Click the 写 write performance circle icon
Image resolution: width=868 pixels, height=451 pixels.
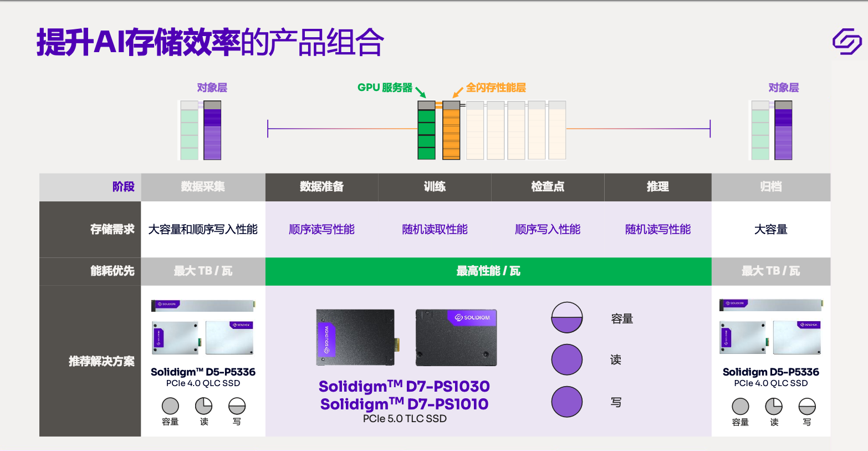566,401
